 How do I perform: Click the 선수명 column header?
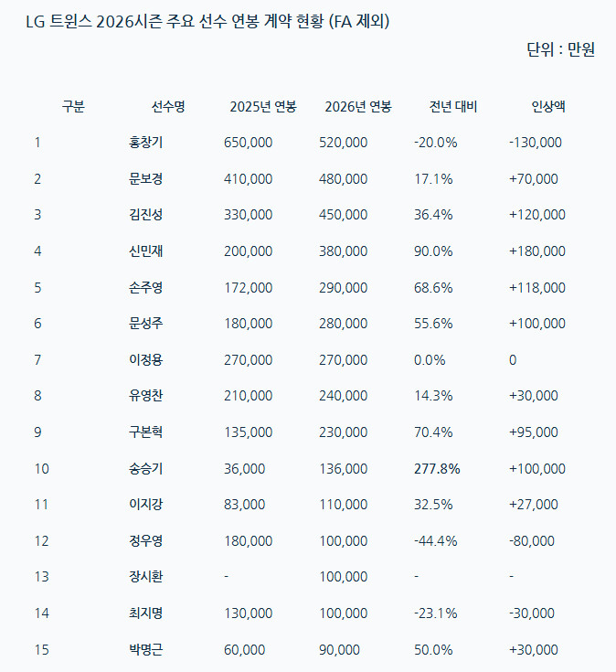pos(168,106)
